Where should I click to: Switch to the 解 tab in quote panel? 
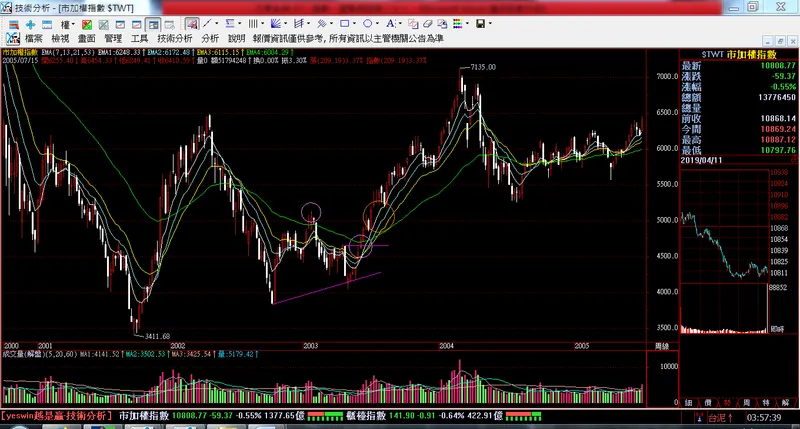point(785,403)
